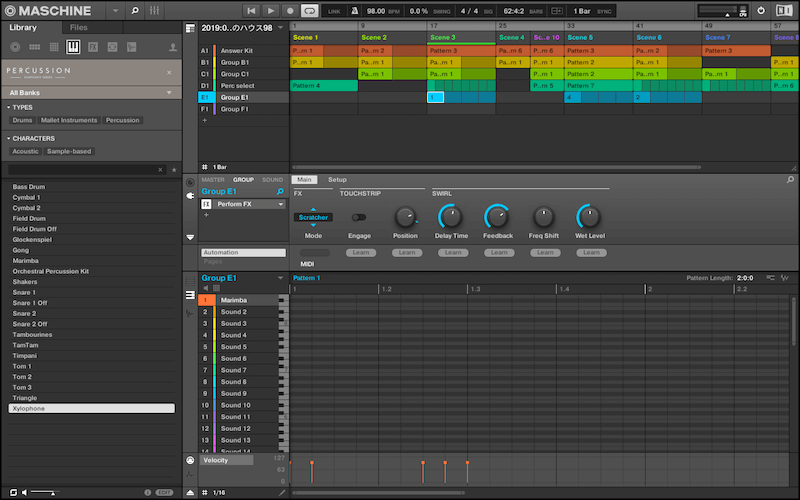The width and height of the screenshot is (800, 500).
Task: Toggle the audio engine power icon
Action: coord(761,10)
